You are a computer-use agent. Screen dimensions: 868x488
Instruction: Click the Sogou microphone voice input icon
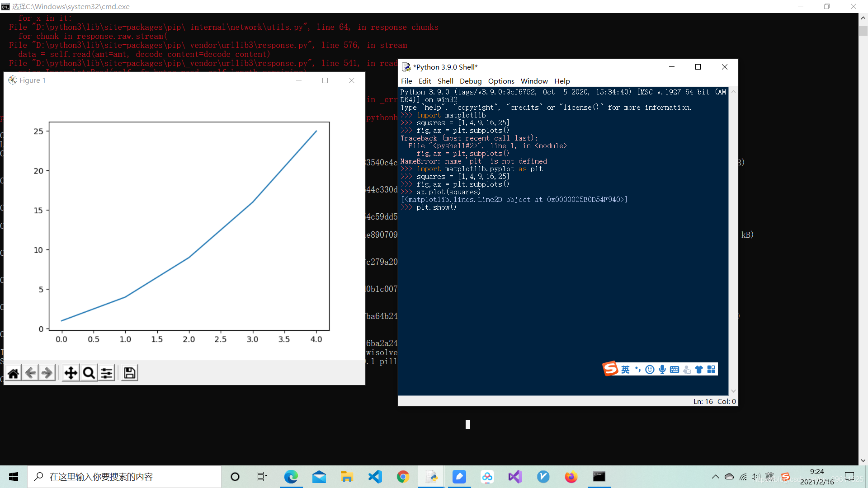(x=662, y=370)
